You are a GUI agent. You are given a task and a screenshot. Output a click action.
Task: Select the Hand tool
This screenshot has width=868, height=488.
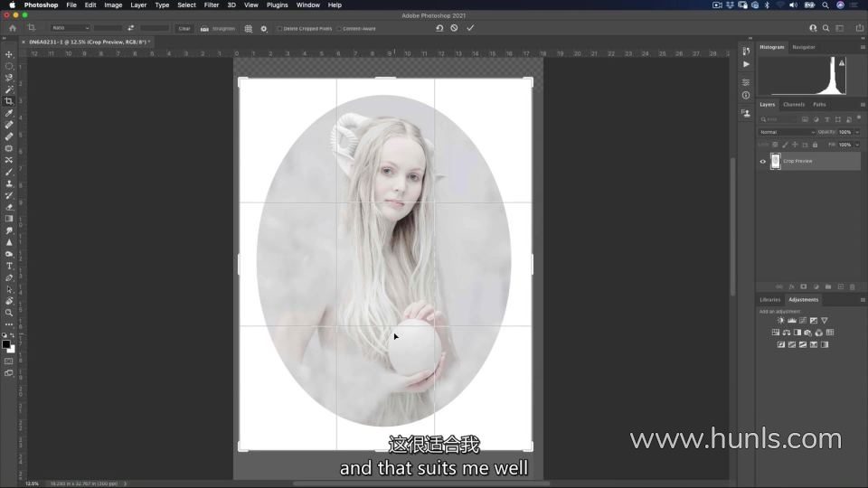pos(9,301)
